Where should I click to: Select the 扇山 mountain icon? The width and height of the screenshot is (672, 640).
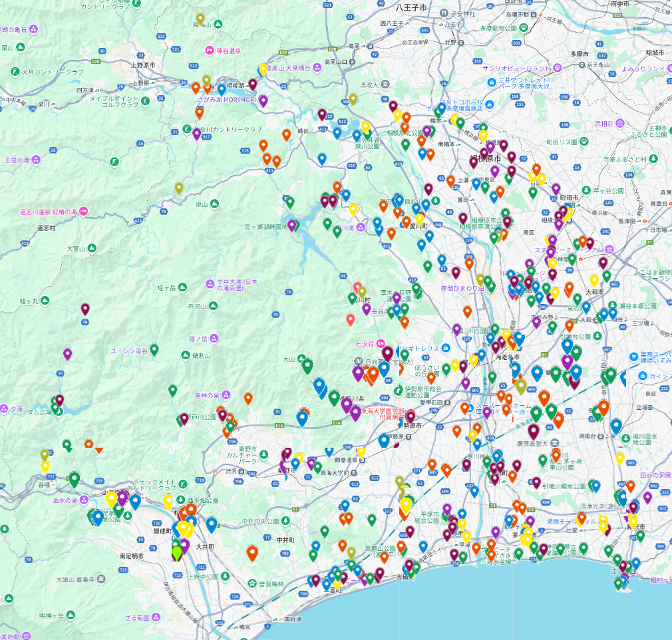(x=21, y=47)
